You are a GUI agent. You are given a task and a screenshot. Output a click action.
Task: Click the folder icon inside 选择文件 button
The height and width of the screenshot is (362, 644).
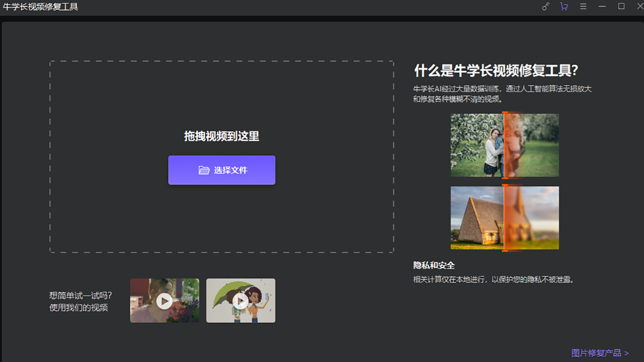pos(204,170)
